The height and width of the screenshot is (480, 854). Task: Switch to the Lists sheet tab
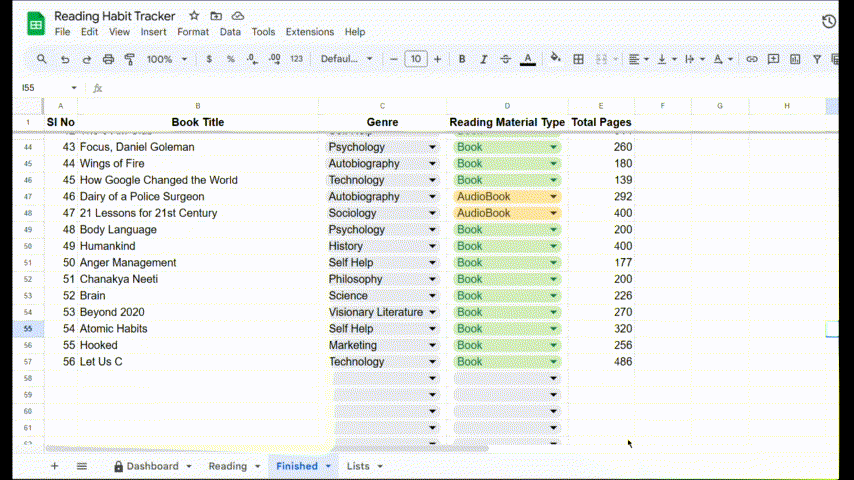pyautogui.click(x=358, y=466)
